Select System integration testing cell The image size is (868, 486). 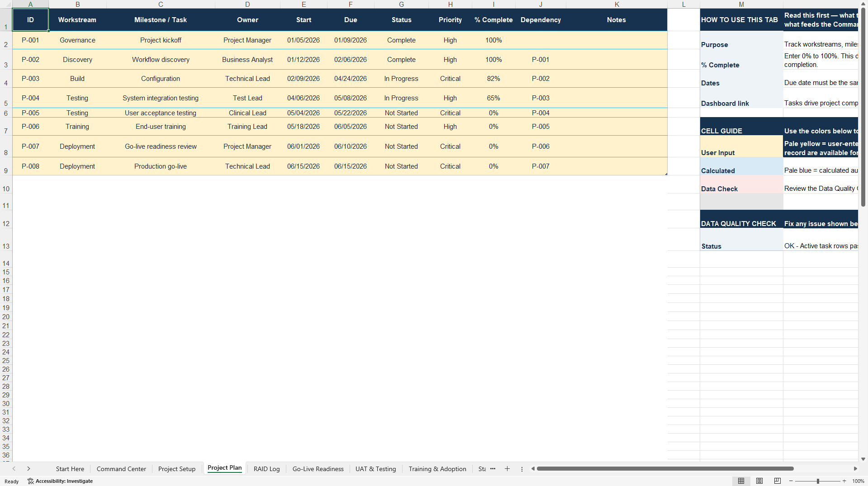pyautogui.click(x=161, y=98)
